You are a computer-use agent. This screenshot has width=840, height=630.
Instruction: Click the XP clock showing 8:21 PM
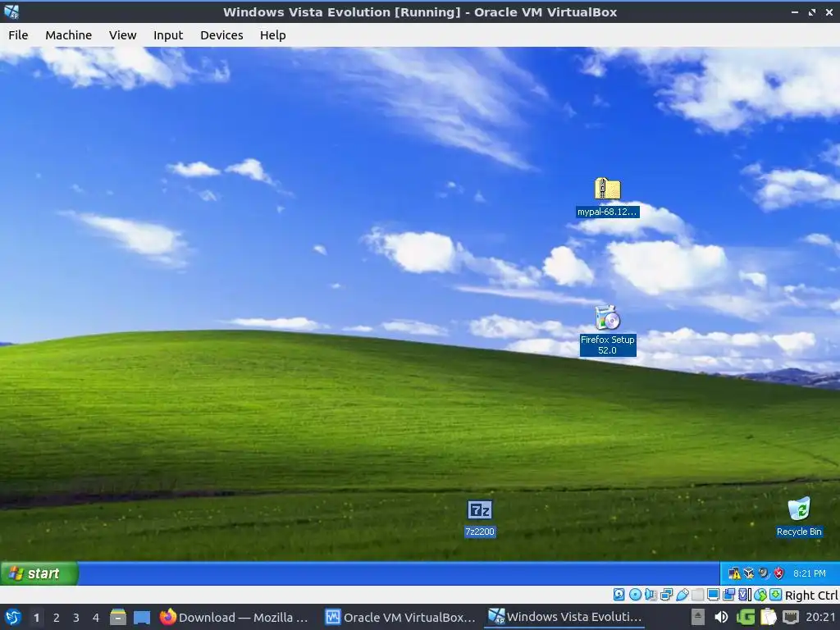tap(810, 573)
